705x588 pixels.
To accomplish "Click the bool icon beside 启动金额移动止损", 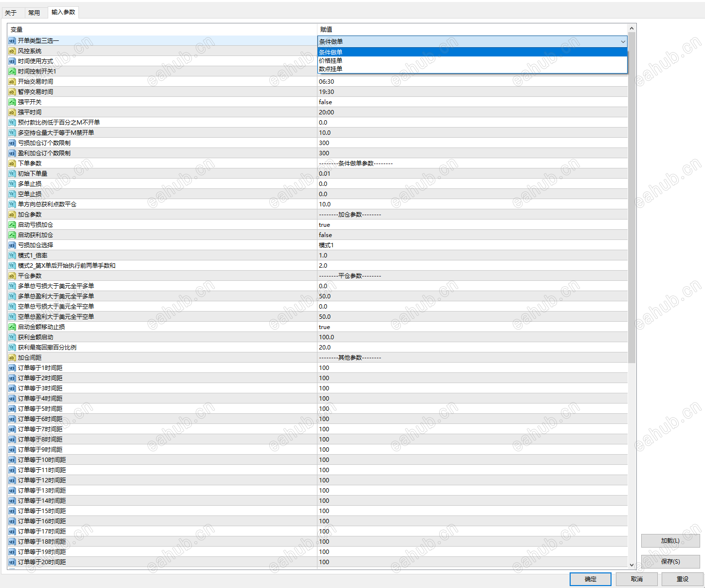I will tap(12, 327).
